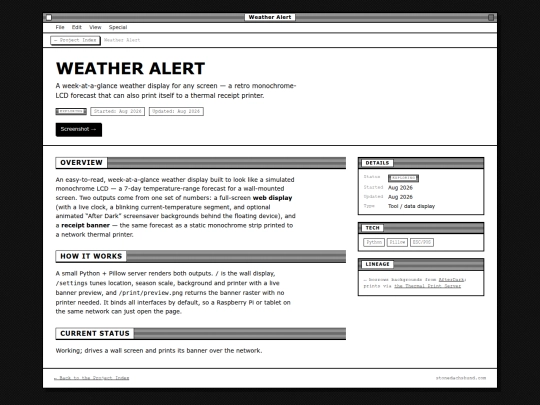
Task: Click the 'Started: Aug 2026' tag
Action: [x=117, y=111]
